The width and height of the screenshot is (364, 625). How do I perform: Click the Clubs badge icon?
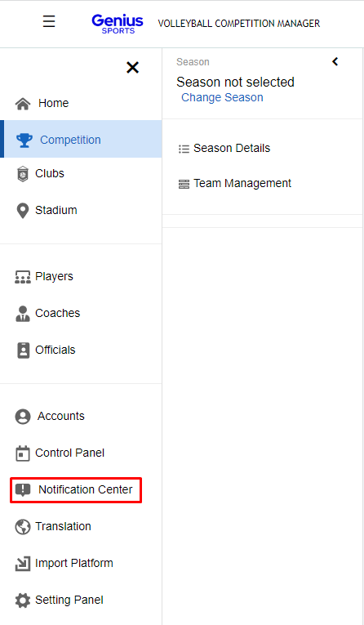(23, 174)
